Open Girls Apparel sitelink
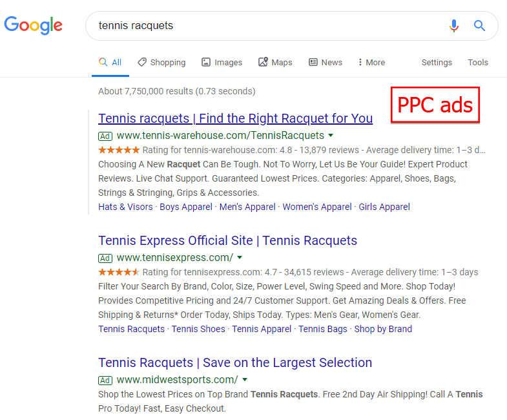 click(x=384, y=207)
